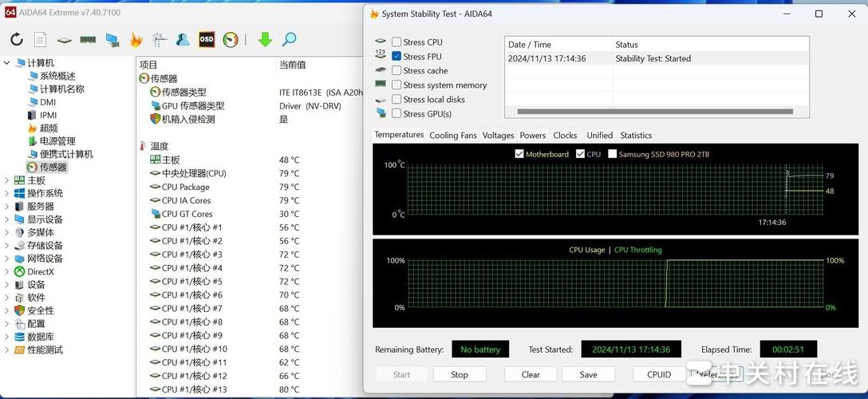Expand the 多媒体 tree node
Viewport: 868px width, 399px height.
click(x=6, y=232)
